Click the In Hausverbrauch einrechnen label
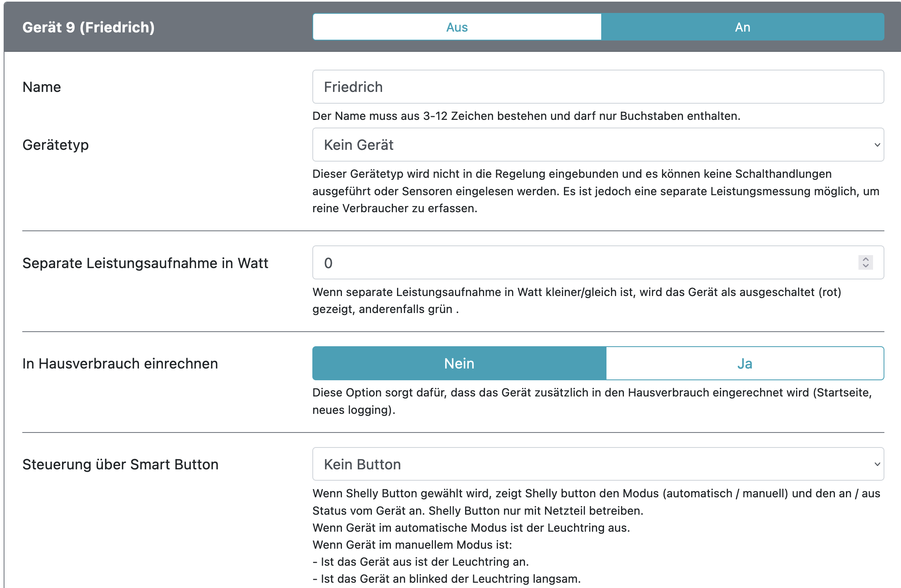 point(120,364)
